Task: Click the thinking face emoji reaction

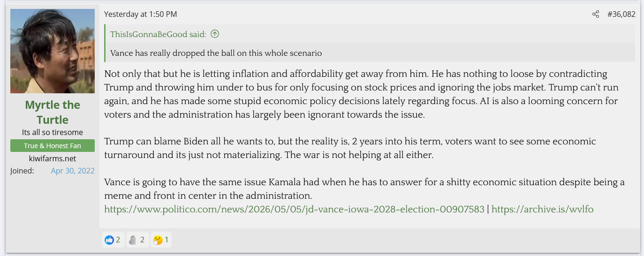Action: 158,240
